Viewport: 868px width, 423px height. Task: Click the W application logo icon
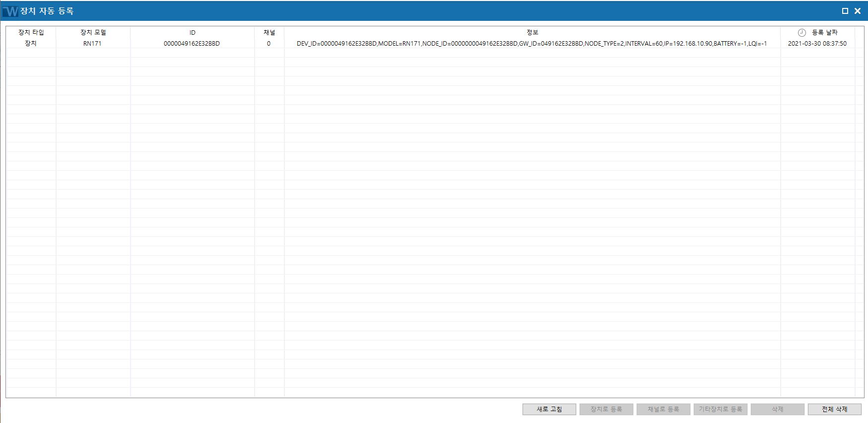(x=10, y=11)
